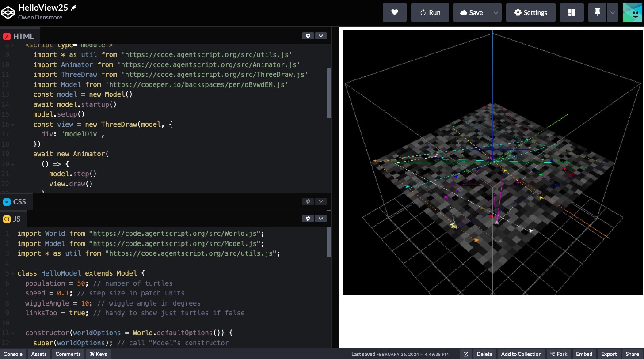Open the Change View layout button
This screenshot has height=359, width=644.
(572, 12)
